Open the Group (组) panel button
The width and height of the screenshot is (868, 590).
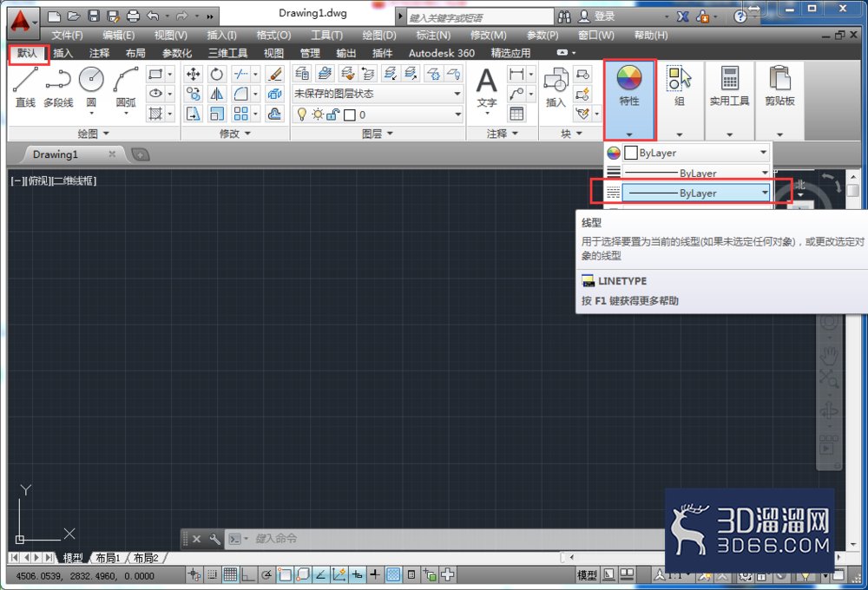coord(680,100)
